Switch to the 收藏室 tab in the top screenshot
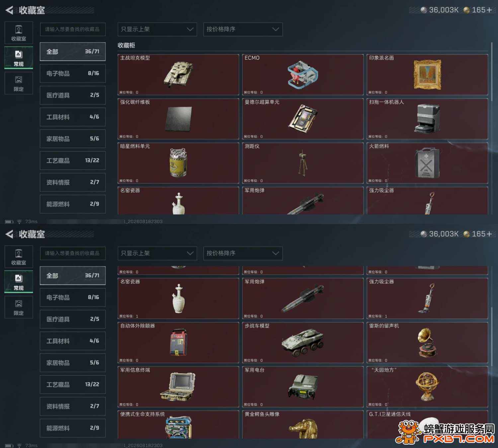 (x=19, y=33)
